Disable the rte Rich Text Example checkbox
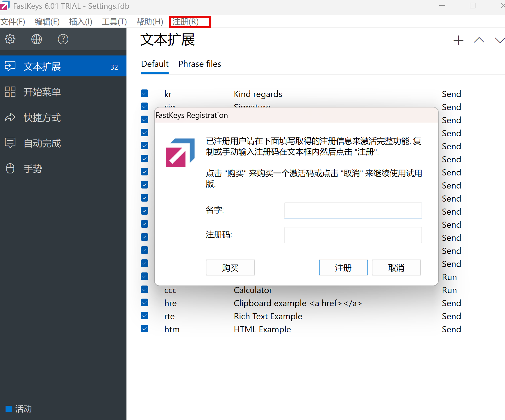Viewport: 505px width, 420px height. tap(144, 315)
